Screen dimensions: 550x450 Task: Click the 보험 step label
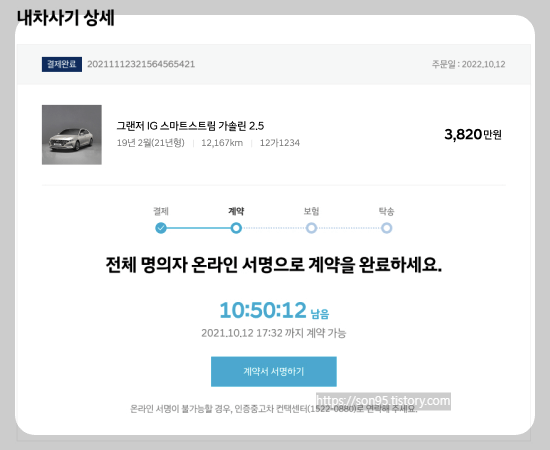(311, 211)
